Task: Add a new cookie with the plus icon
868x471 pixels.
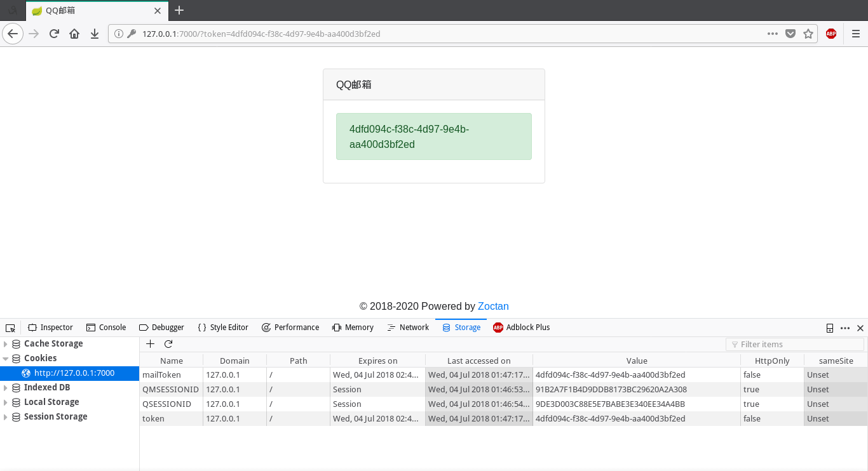Action: point(151,344)
